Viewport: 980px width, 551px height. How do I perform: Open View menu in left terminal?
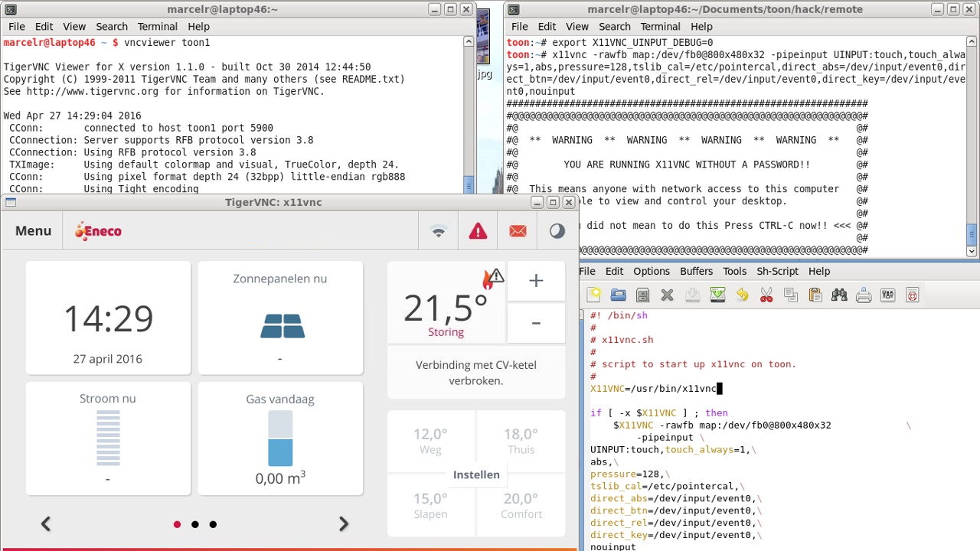tap(74, 26)
